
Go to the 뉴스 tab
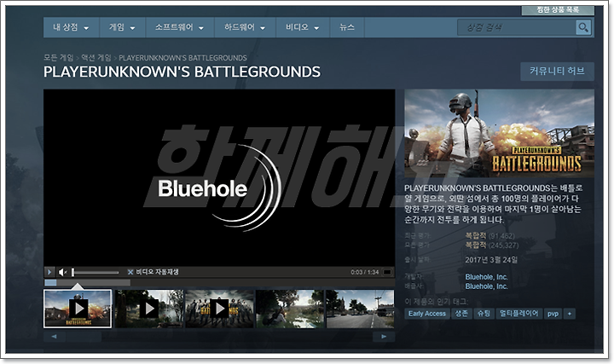(347, 27)
